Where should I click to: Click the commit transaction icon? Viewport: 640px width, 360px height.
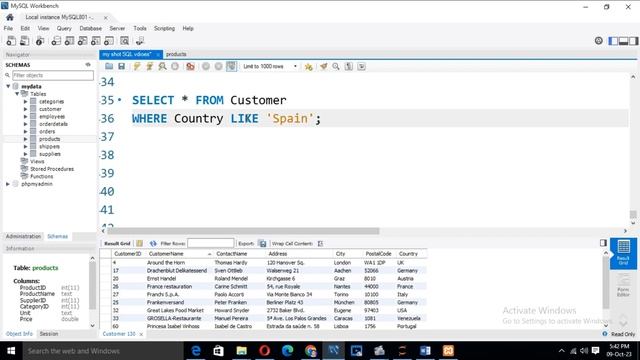click(206, 66)
